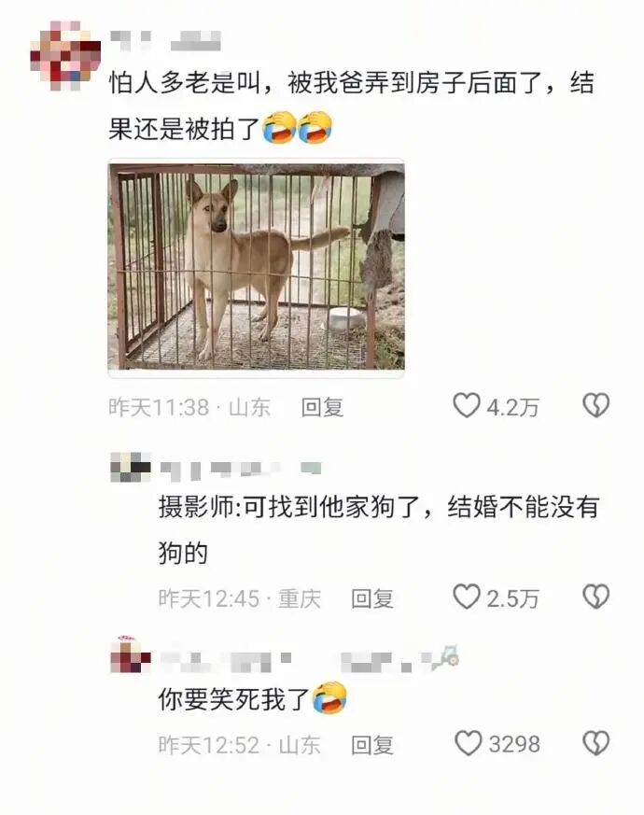The height and width of the screenshot is (815, 644).
Task: Tap broken heart on 你要笑死我了 comment
Action: 595,744
